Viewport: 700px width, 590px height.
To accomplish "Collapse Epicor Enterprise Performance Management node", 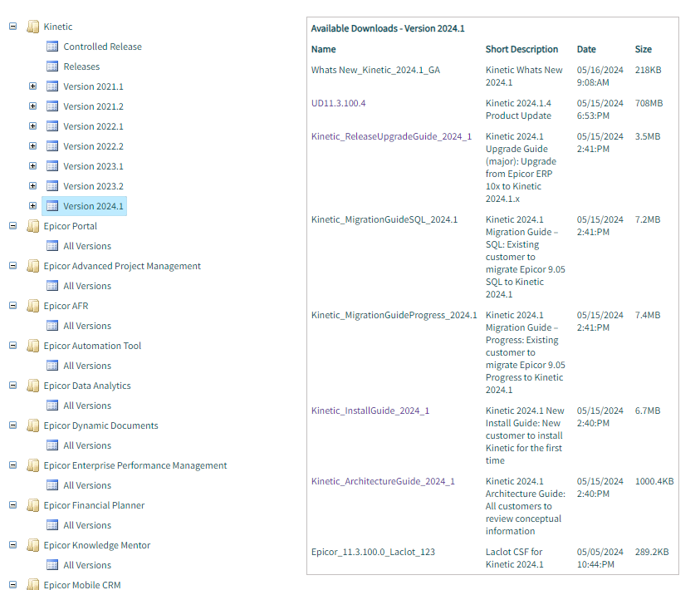I will pyautogui.click(x=13, y=465).
